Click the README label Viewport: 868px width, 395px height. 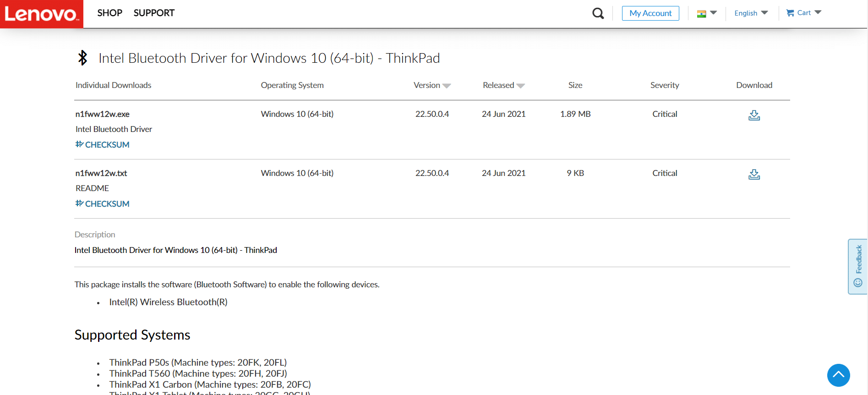coord(92,188)
